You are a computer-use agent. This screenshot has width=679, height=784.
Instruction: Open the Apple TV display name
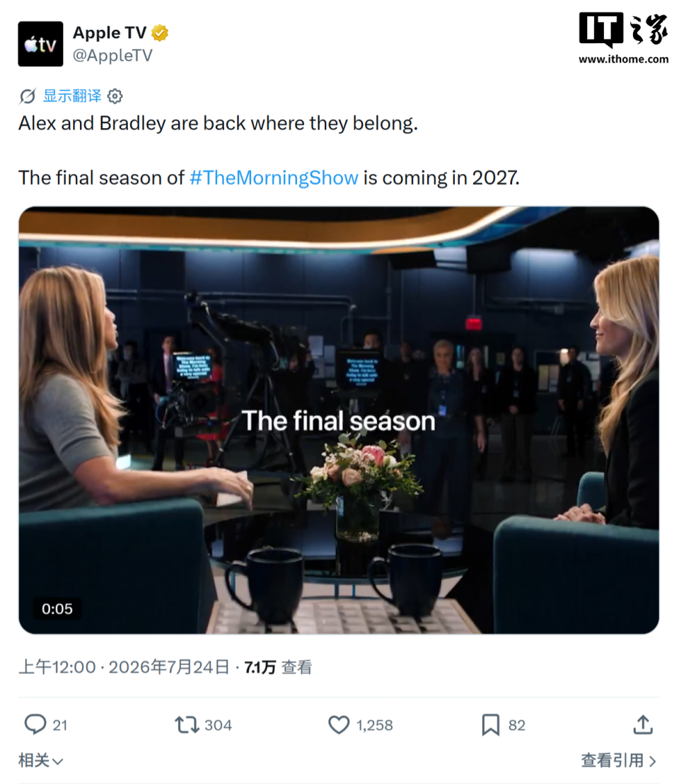click(110, 33)
